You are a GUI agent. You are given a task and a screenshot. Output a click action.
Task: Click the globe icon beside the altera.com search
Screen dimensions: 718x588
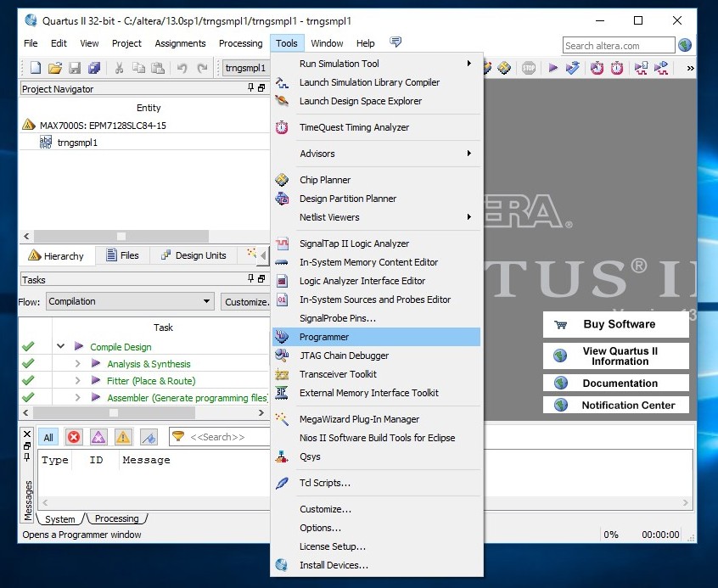point(685,45)
